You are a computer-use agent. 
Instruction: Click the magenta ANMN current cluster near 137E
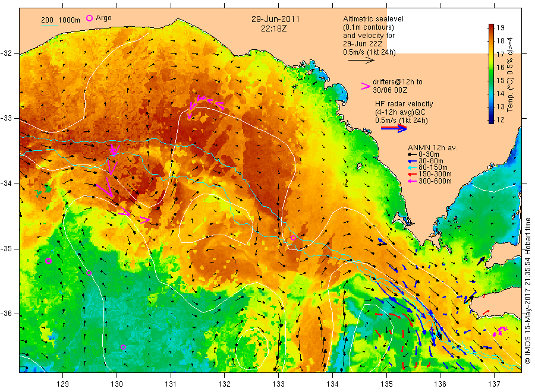click(500, 331)
